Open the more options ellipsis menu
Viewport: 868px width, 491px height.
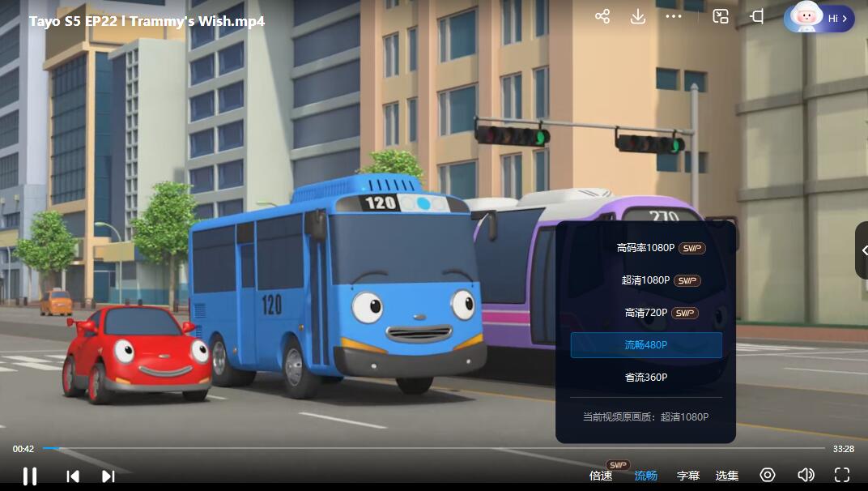(673, 17)
